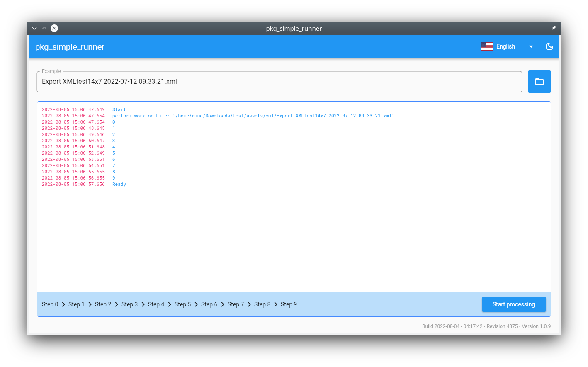Close the window with the X icon
The width and height of the screenshot is (588, 367).
[x=54, y=28]
